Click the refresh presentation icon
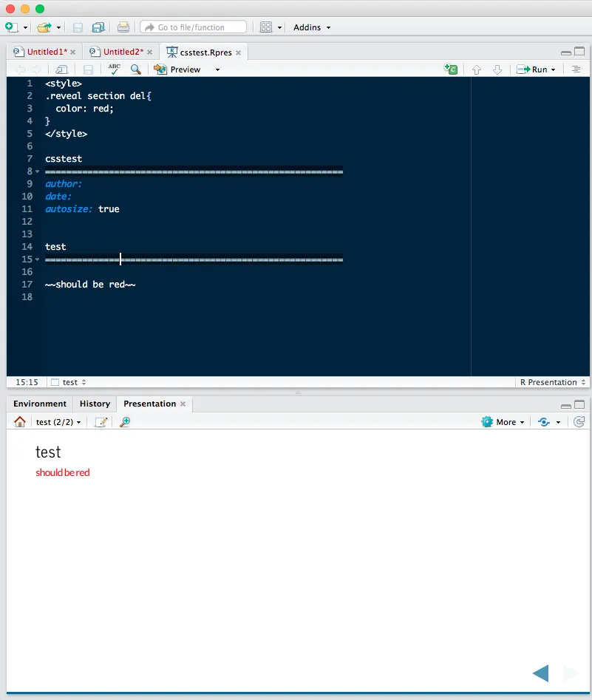 pyautogui.click(x=579, y=422)
